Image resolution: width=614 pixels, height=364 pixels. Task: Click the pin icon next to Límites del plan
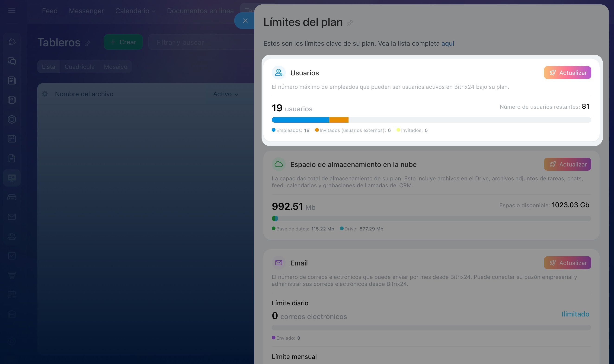pos(350,23)
